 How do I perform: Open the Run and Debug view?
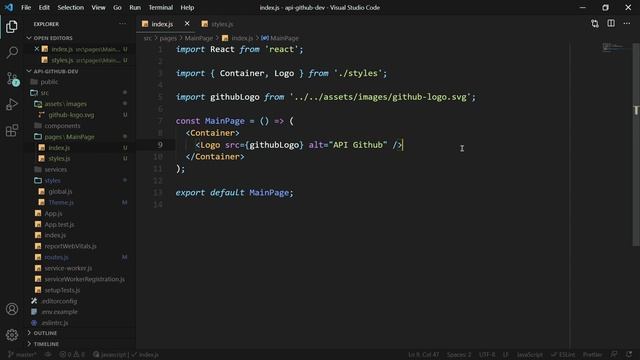tap(12, 104)
